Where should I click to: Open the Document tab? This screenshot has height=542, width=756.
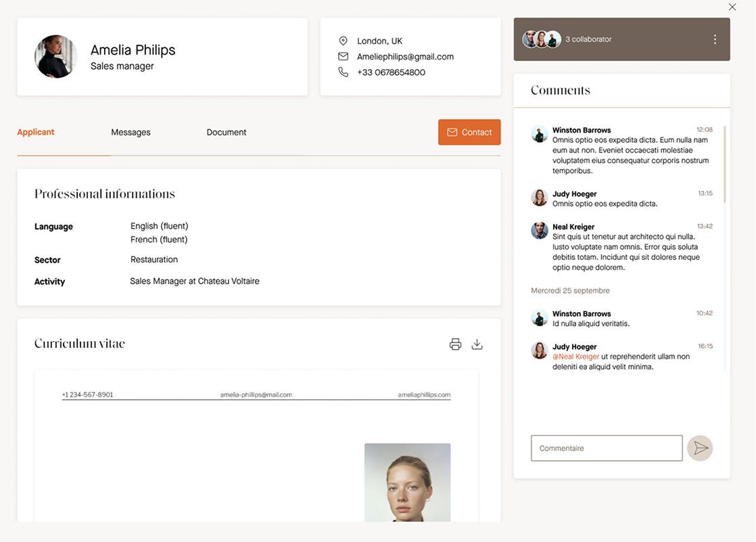227,133
